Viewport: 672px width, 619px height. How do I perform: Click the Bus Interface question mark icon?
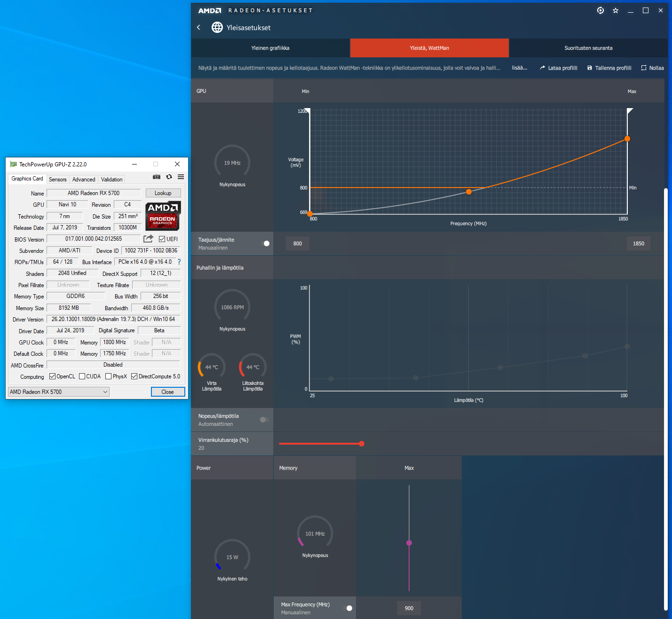coord(179,262)
